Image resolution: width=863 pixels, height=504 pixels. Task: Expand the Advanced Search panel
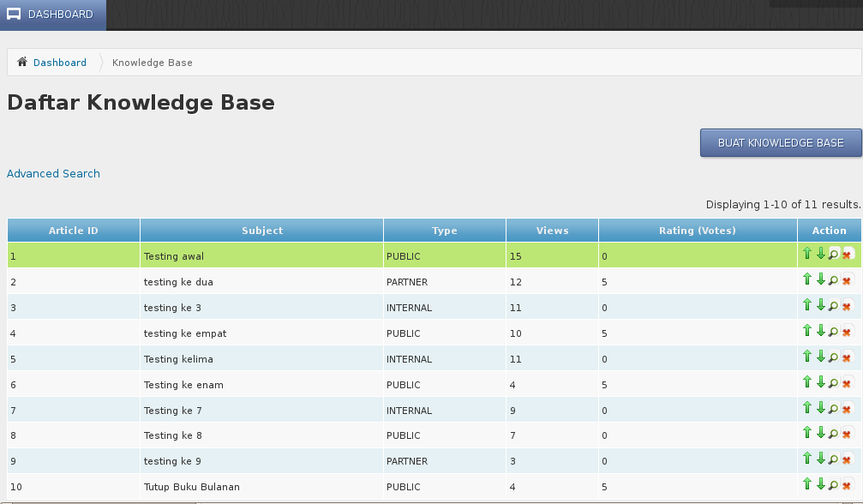click(x=53, y=173)
